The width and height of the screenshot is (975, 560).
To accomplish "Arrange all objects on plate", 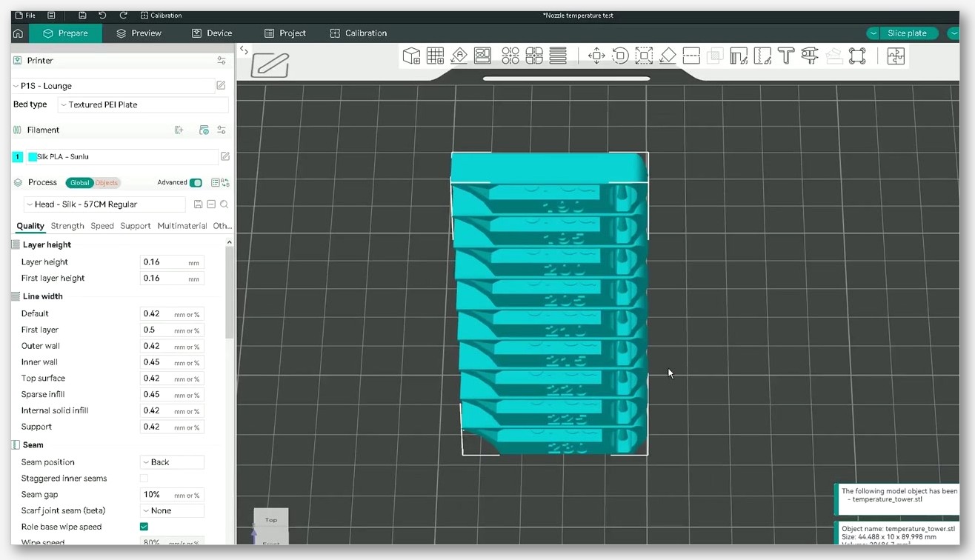I will coord(483,56).
